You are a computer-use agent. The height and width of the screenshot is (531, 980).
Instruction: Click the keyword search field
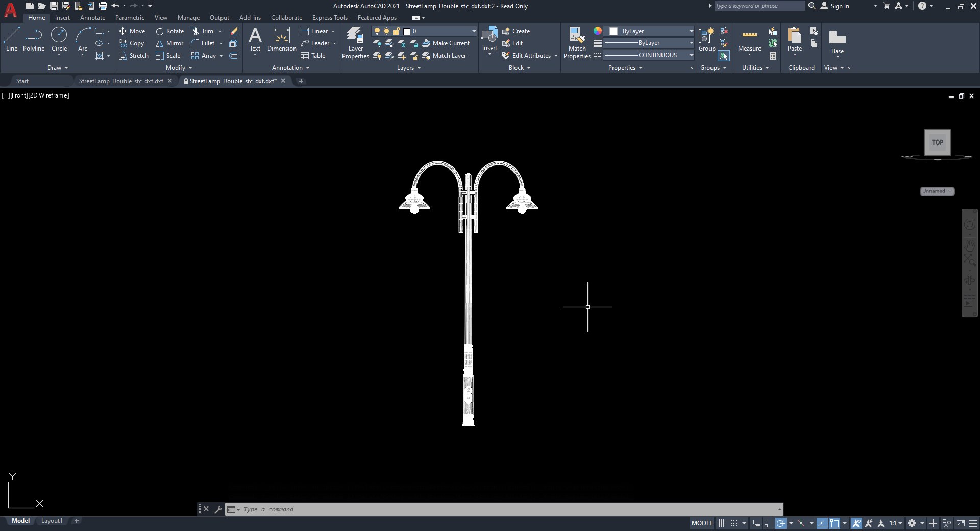click(759, 6)
